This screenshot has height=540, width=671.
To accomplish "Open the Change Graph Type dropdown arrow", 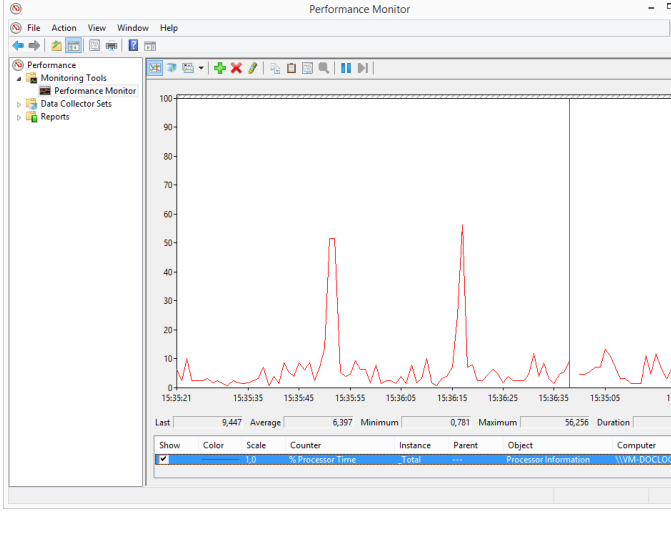I will tap(201, 68).
